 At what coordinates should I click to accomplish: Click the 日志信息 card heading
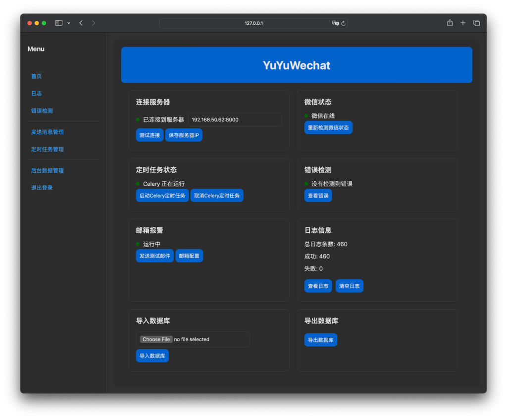(317, 230)
